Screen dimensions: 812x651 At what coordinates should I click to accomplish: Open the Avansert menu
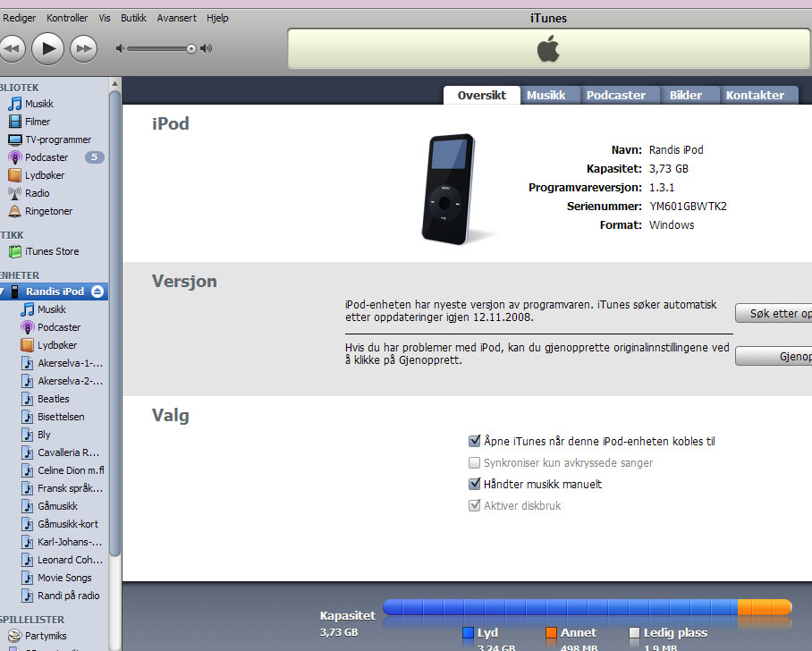[176, 18]
